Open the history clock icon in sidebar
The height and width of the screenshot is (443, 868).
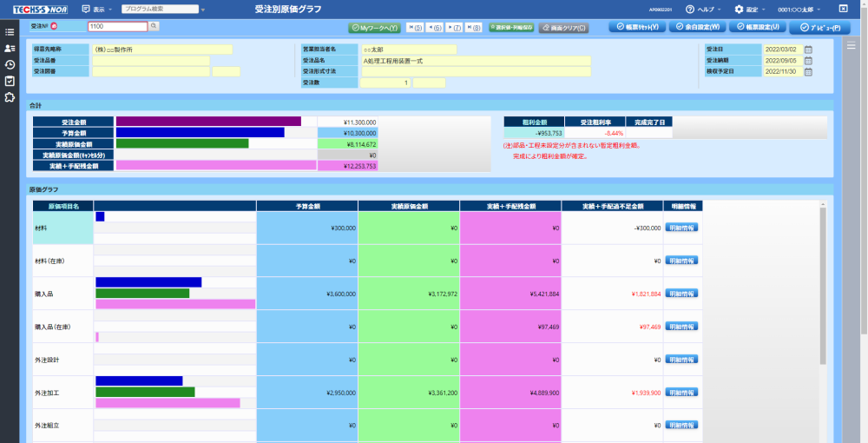(x=10, y=64)
